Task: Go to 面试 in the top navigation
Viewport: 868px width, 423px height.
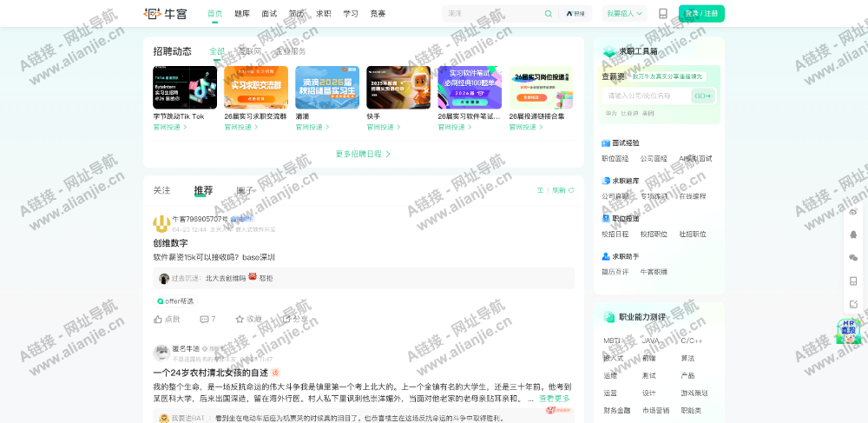Action: pos(269,14)
